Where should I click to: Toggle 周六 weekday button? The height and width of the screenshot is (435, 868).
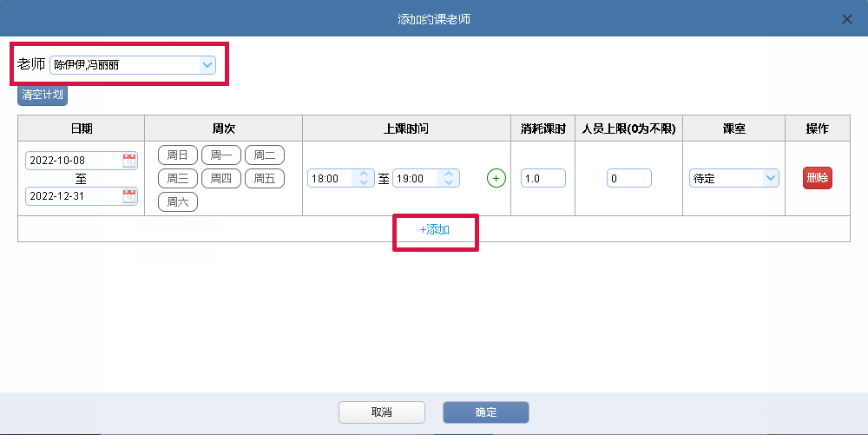pyautogui.click(x=178, y=202)
